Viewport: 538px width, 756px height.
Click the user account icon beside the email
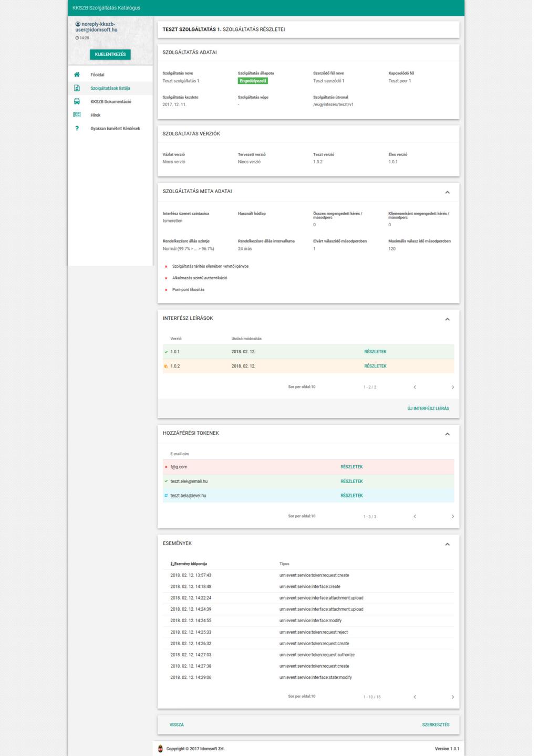(78, 24)
